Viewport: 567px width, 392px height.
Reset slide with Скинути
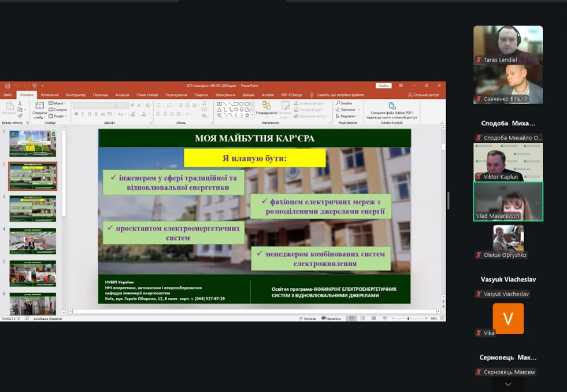tap(58, 110)
